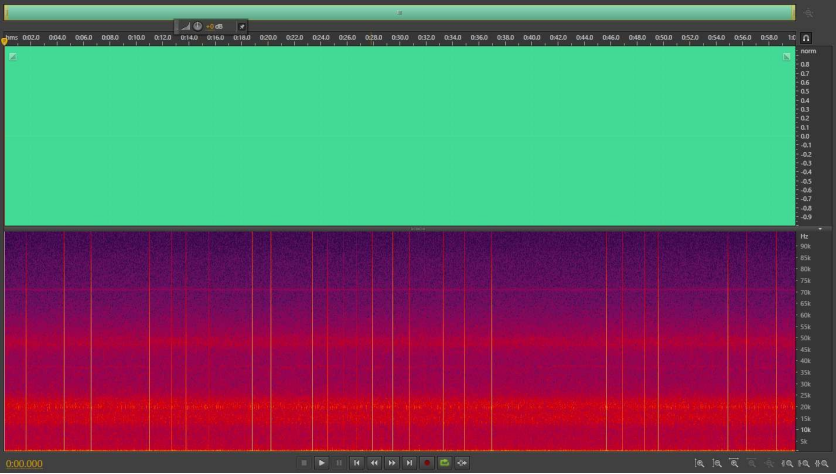Click Zoom Out Amplitude icon
This screenshot has width=836, height=474.
point(717,463)
